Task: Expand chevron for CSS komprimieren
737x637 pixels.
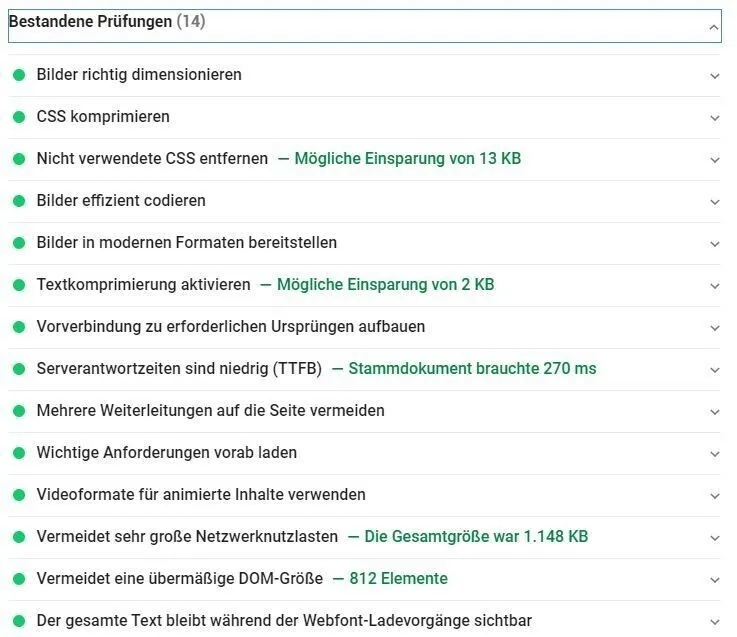Action: (714, 118)
